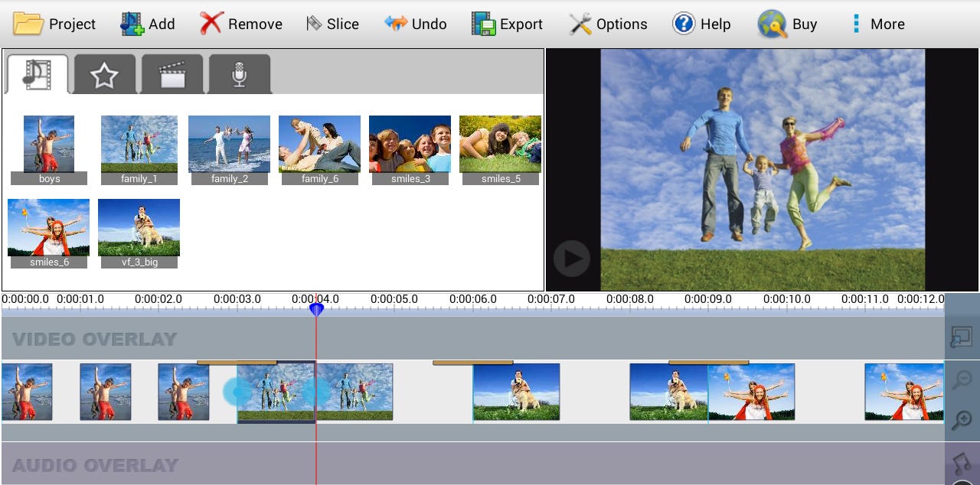Select the smiles_6 media thumbnail
Viewport: 980px width, 485px height.
pyautogui.click(x=49, y=233)
